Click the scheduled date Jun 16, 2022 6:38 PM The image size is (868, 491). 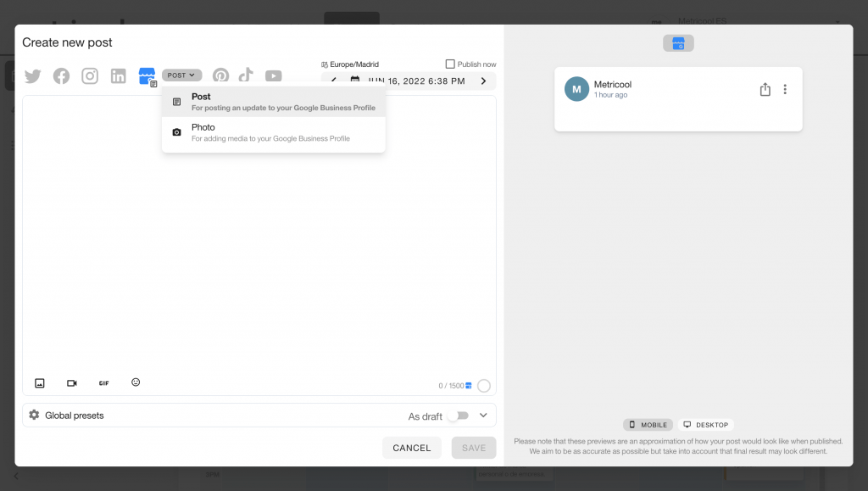click(x=417, y=81)
